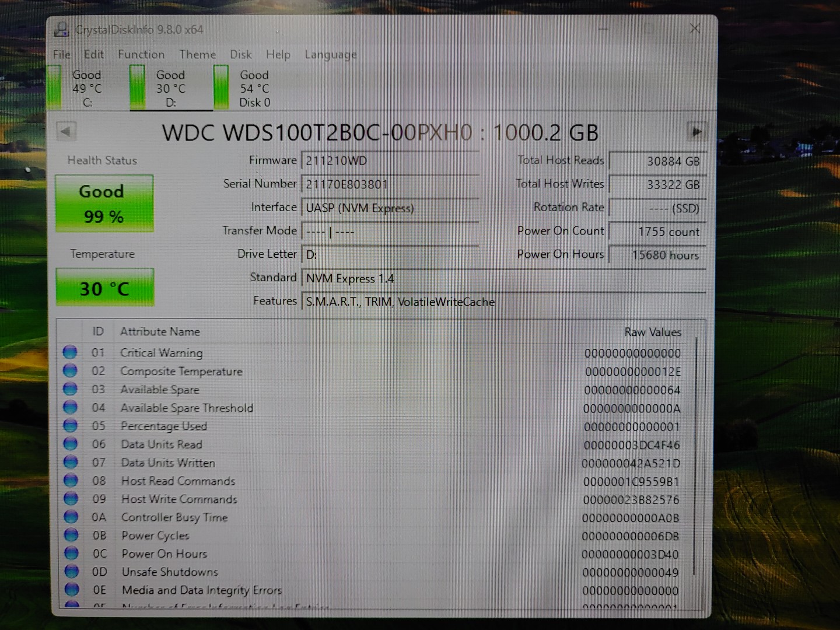Viewport: 840px width, 630px height.
Task: Click raw value 00000000003D40
Action: click(x=631, y=554)
